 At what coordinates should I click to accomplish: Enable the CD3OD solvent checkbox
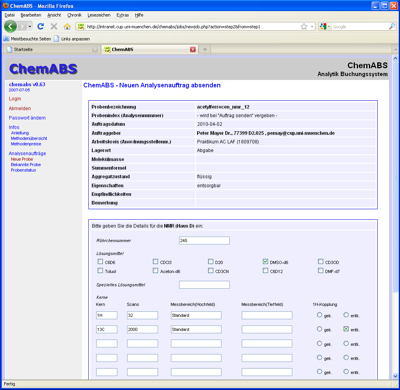(x=320, y=262)
